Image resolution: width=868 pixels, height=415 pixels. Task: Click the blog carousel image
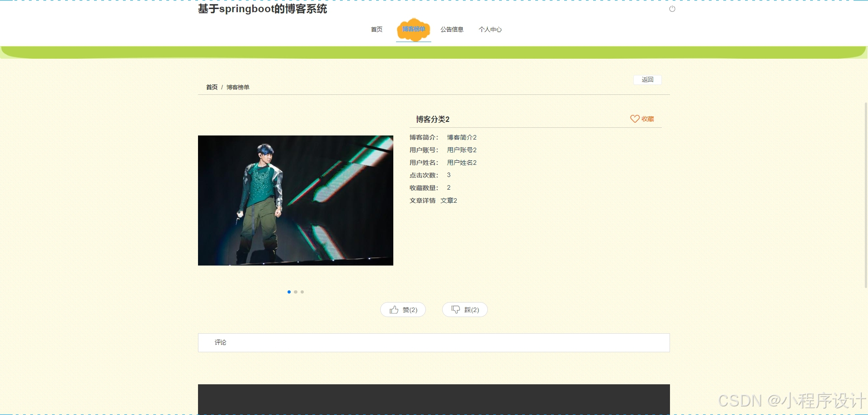tap(296, 201)
